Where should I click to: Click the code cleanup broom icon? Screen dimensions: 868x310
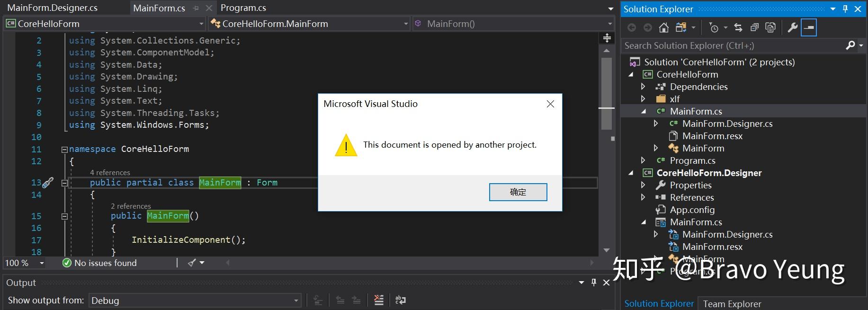click(x=192, y=263)
